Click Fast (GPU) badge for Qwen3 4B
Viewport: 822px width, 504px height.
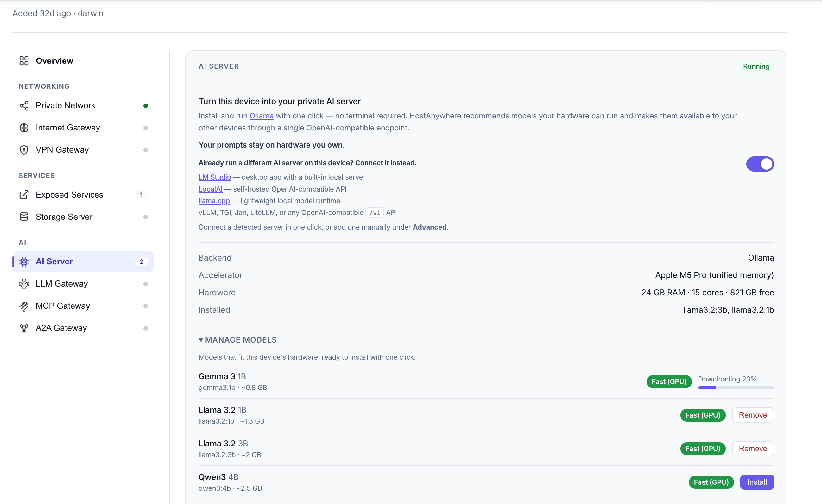(711, 482)
